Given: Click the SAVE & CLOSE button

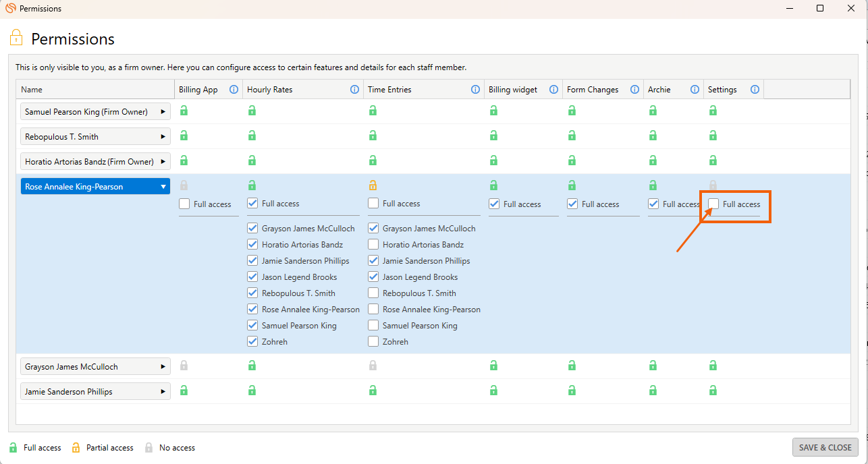Looking at the screenshot, I should tap(825, 447).
